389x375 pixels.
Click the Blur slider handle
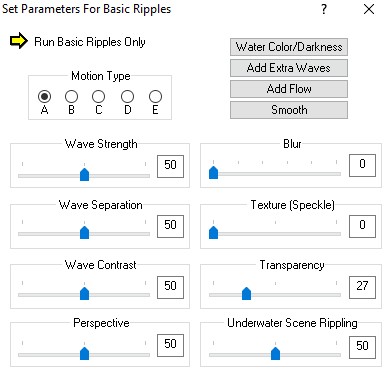[213, 172]
